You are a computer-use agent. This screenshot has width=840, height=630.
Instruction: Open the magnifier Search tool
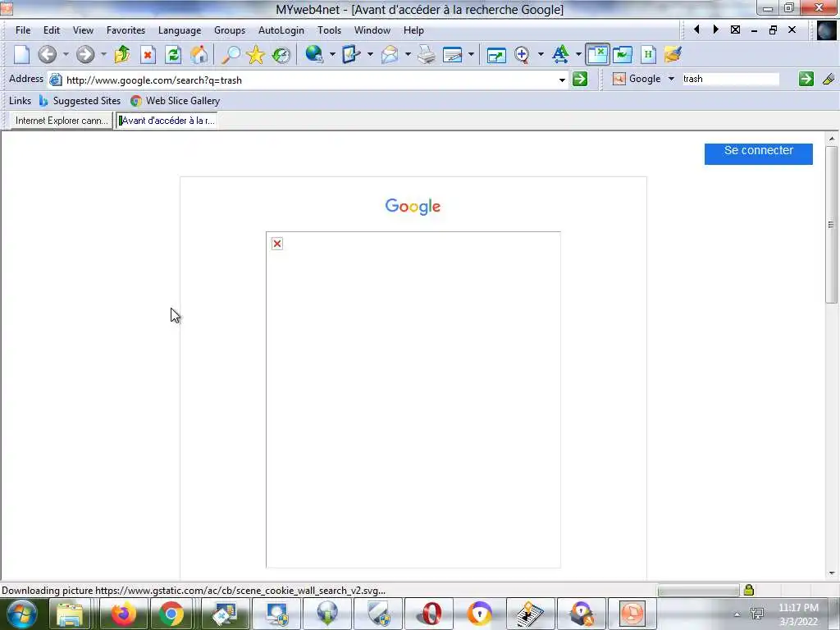coord(231,55)
